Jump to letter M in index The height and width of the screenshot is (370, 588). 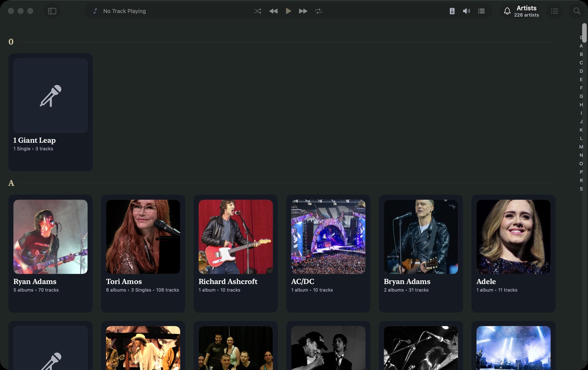(x=581, y=147)
